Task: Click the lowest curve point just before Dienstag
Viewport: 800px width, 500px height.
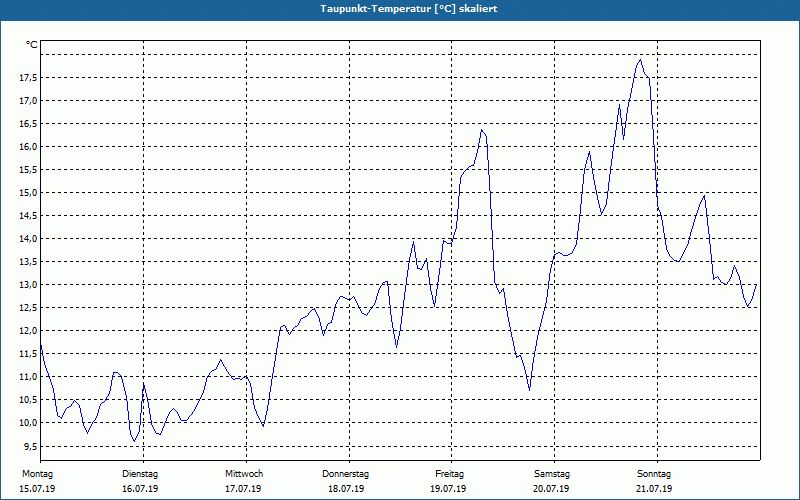Action: (135, 441)
